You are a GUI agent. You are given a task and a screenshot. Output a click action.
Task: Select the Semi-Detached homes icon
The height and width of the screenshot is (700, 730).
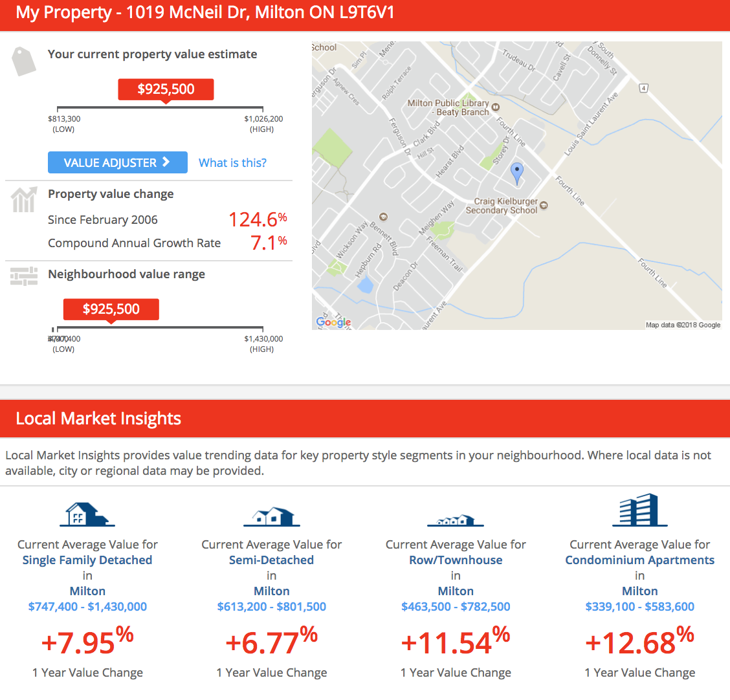(x=271, y=516)
